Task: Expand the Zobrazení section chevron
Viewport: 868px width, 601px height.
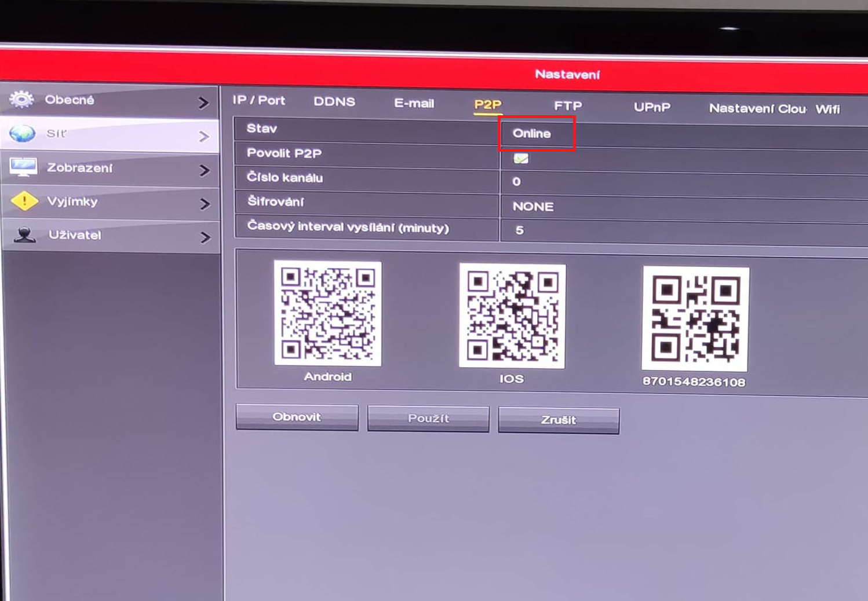Action: pos(204,170)
